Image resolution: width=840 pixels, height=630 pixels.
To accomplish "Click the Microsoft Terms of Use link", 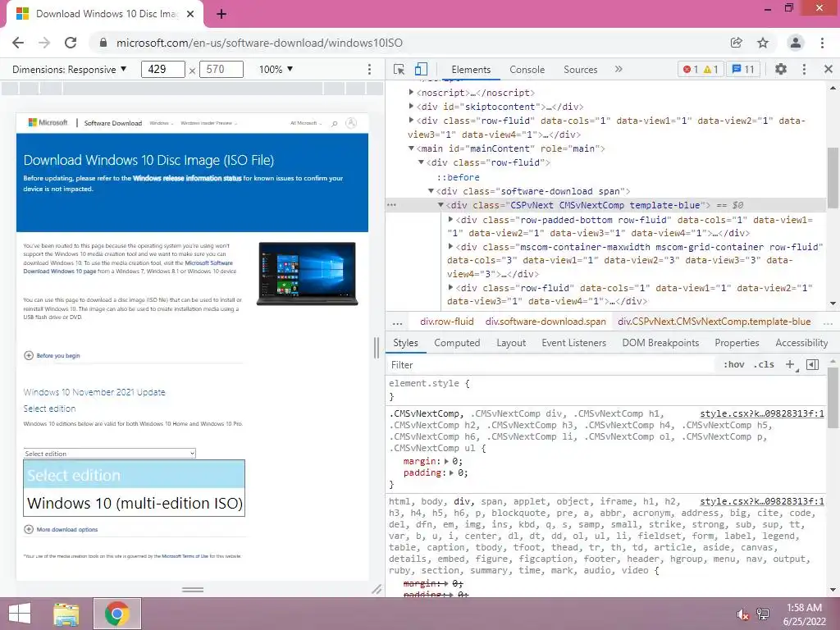I will click(x=185, y=556).
